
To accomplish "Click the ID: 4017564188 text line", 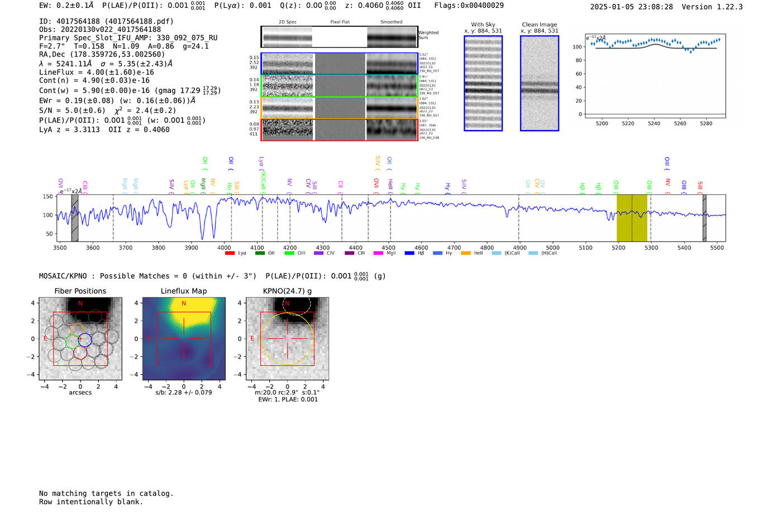I will tap(106, 21).
